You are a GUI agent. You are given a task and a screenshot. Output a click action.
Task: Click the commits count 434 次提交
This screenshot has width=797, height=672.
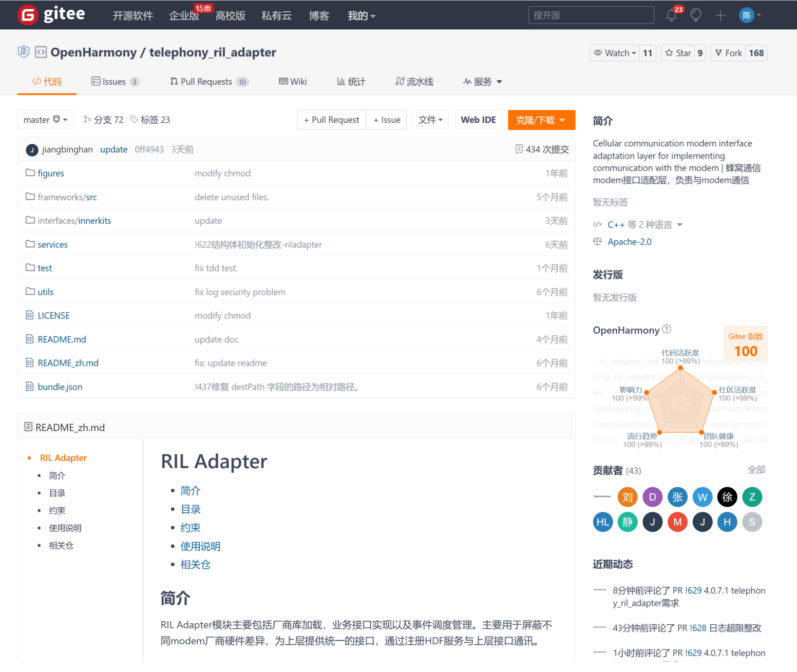click(x=542, y=149)
